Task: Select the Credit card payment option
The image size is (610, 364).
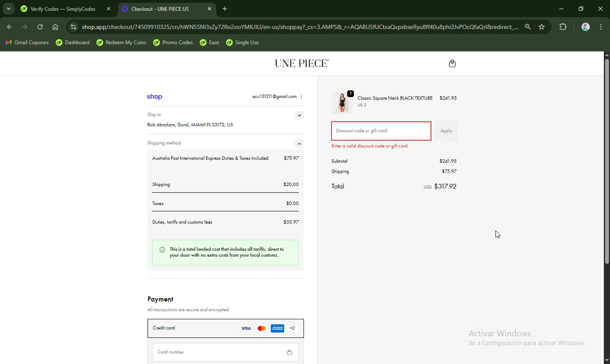Action: click(x=226, y=328)
